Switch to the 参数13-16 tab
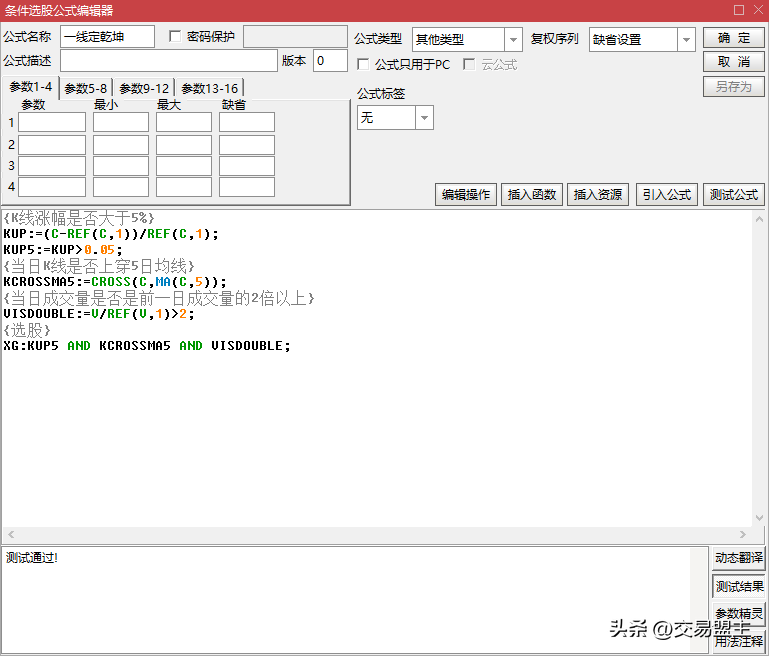 210,88
